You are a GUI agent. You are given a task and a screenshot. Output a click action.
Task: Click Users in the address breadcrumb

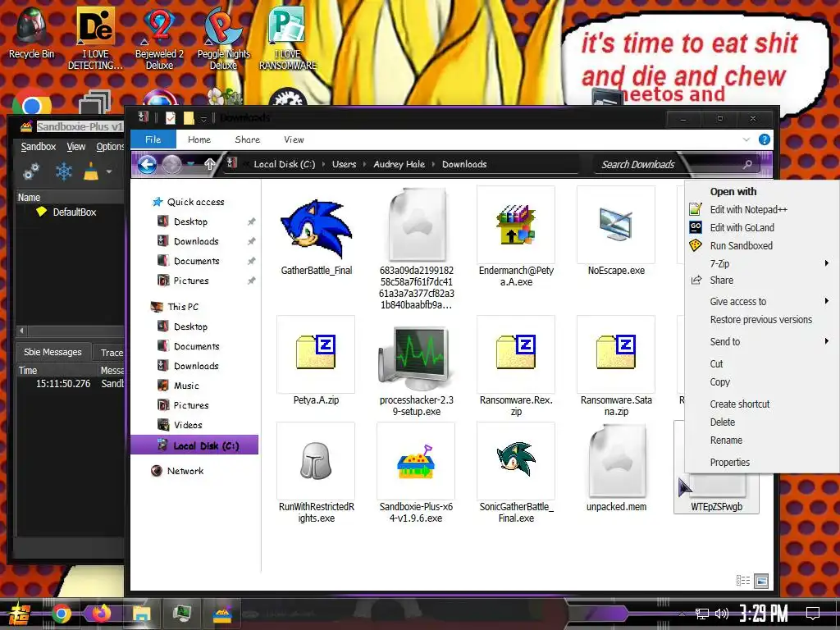tap(344, 164)
